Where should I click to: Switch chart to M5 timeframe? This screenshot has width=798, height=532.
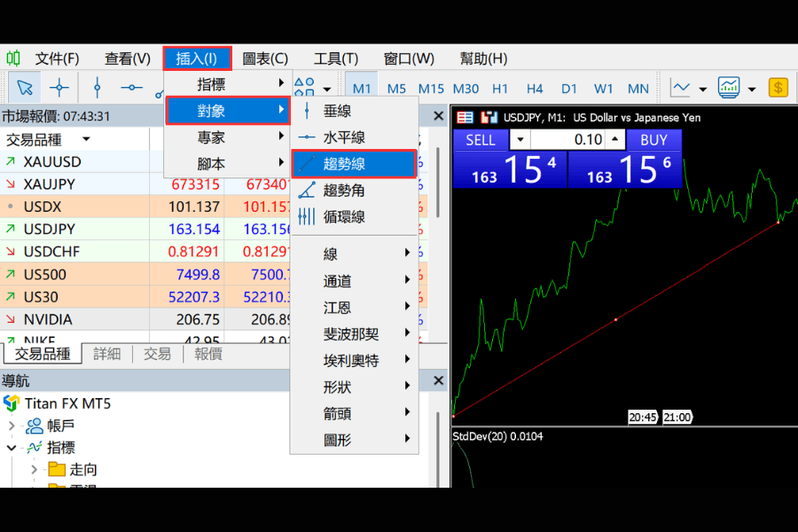pyautogui.click(x=396, y=89)
